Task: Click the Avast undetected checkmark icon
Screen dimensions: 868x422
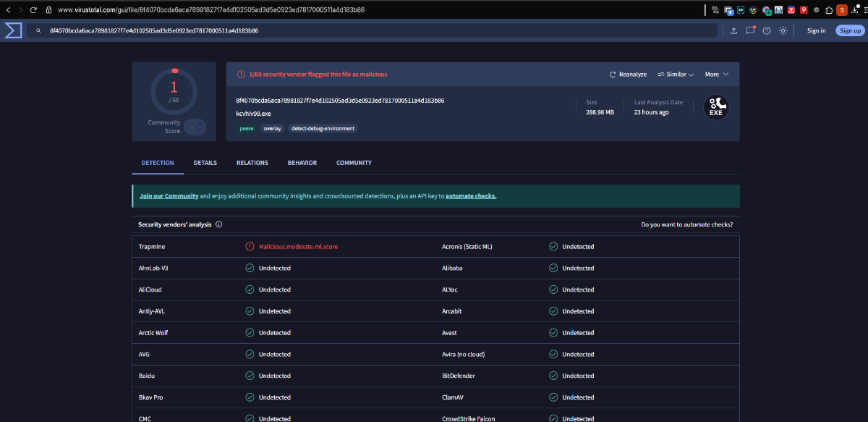Action: tap(553, 333)
